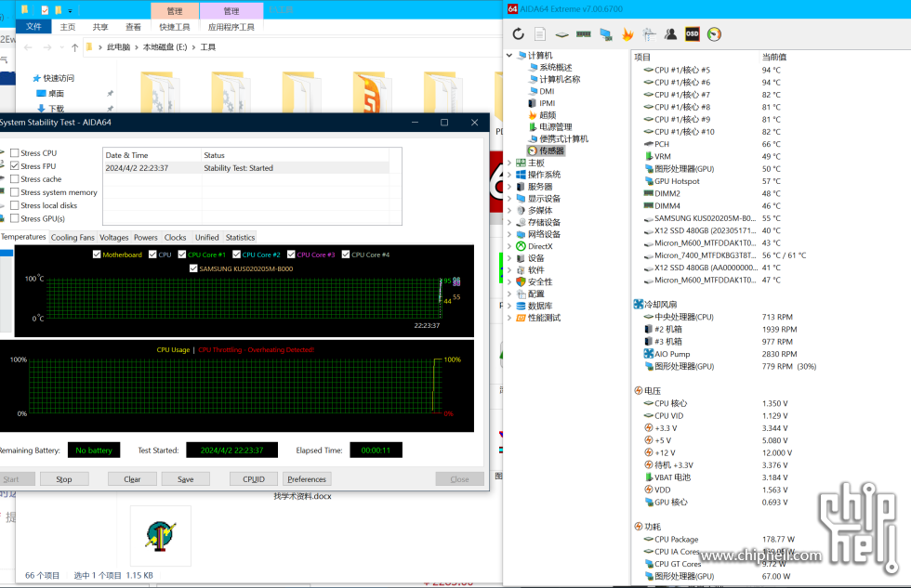Click the lightning utility file thumbnail
This screenshot has height=588, width=911.
[160, 536]
